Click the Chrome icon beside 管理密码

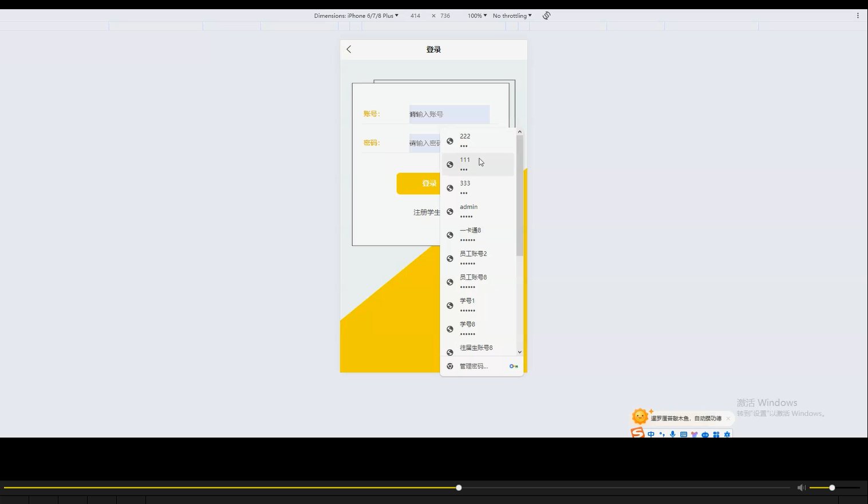tap(450, 366)
